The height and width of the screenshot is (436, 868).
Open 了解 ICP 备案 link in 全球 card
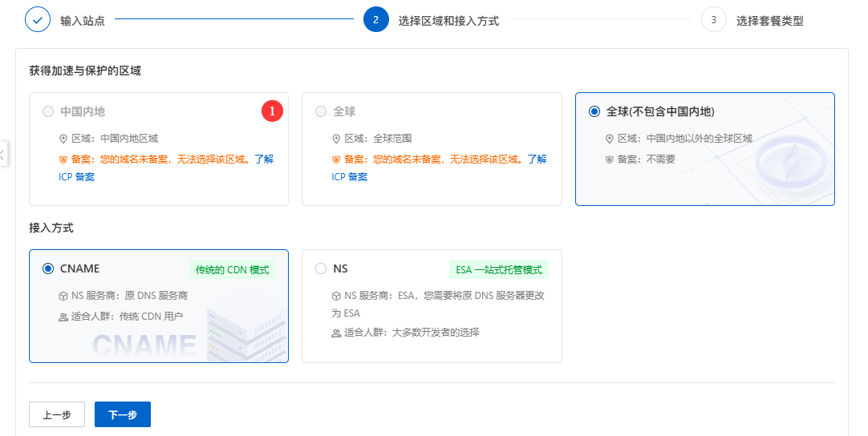point(537,159)
